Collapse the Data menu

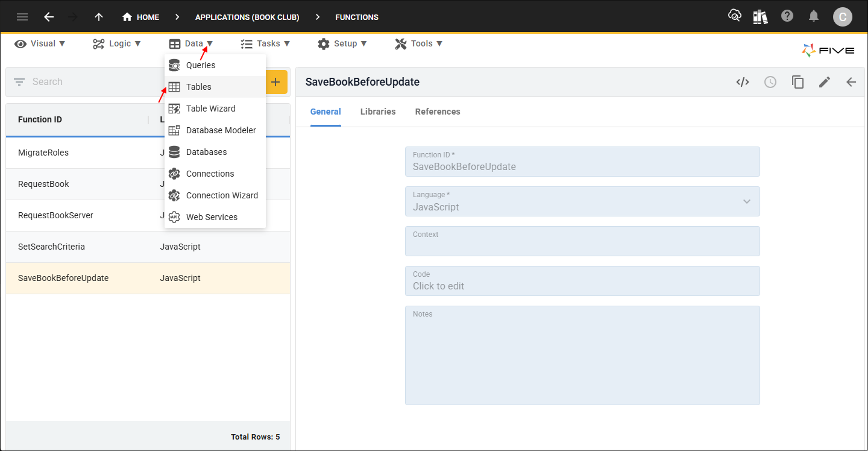[x=190, y=43]
